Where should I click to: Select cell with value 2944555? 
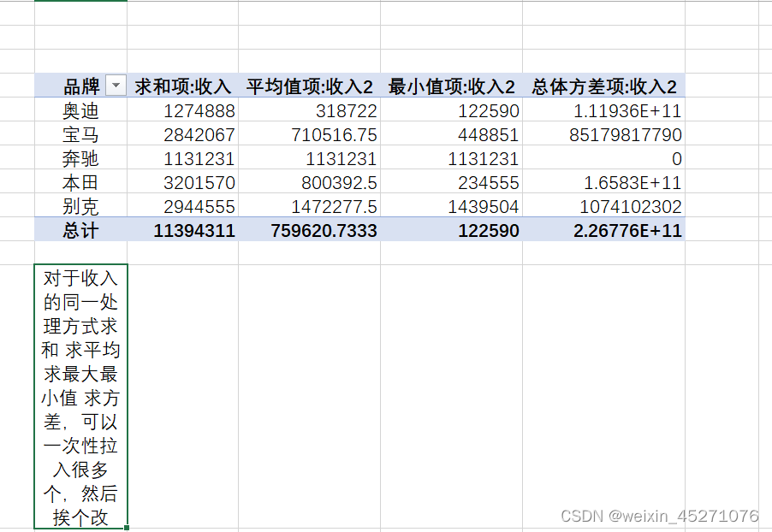coord(182,206)
